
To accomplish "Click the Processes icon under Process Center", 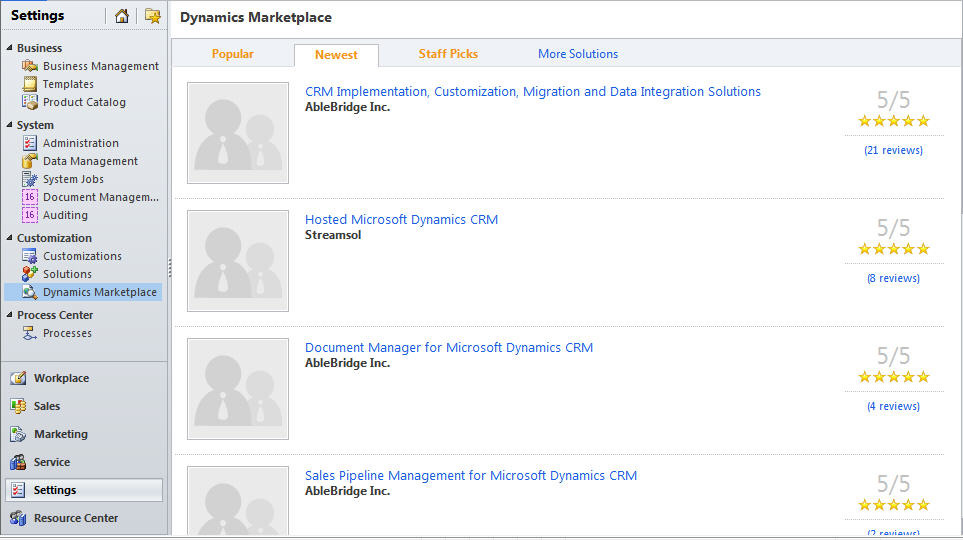I will click(x=30, y=333).
